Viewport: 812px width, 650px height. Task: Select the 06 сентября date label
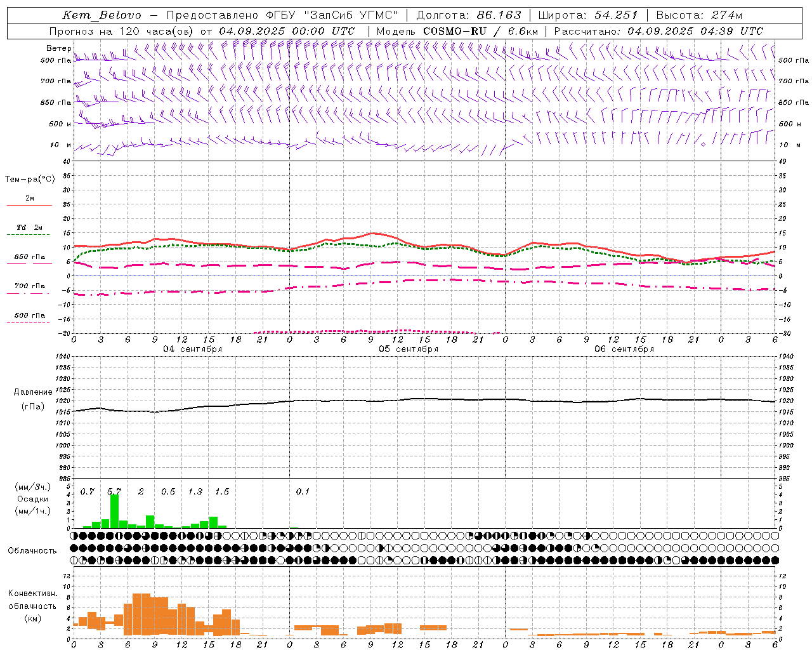(624, 349)
